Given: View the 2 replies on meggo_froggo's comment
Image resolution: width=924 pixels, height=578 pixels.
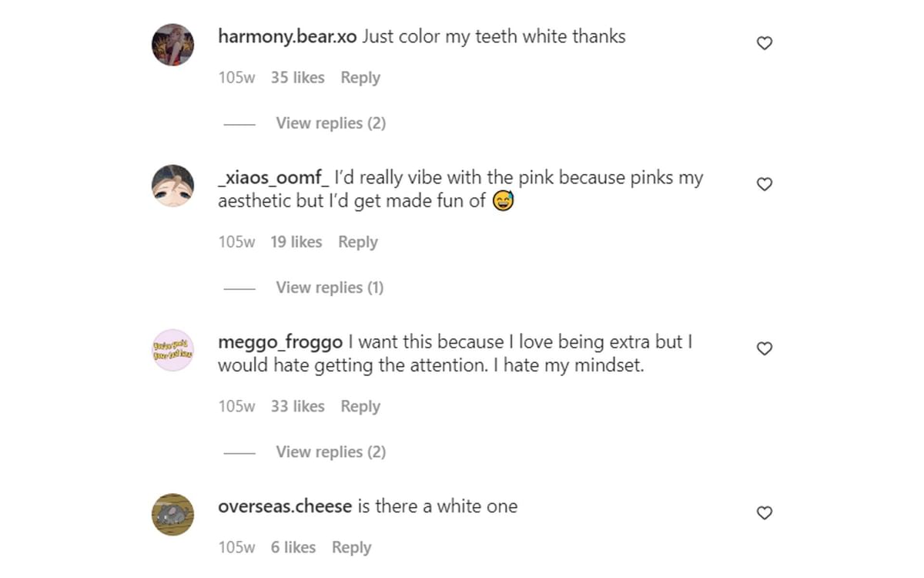Looking at the screenshot, I should pyautogui.click(x=330, y=452).
